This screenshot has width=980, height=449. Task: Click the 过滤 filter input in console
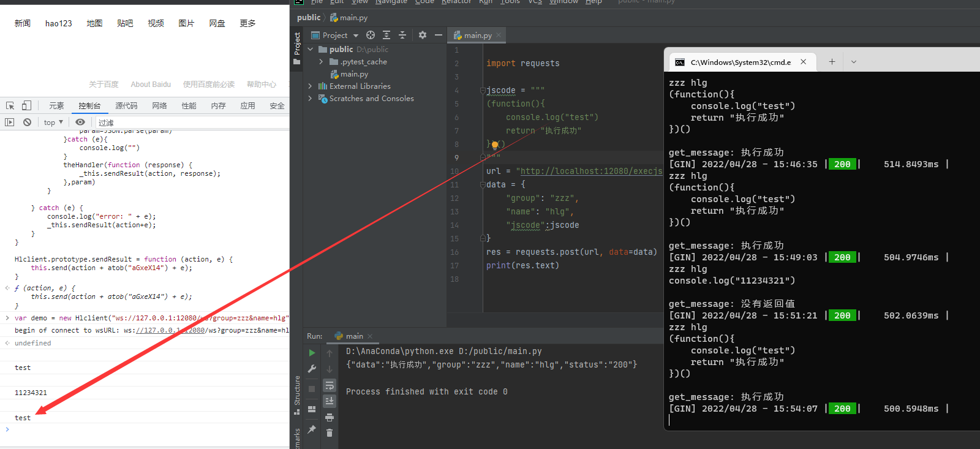pos(190,123)
